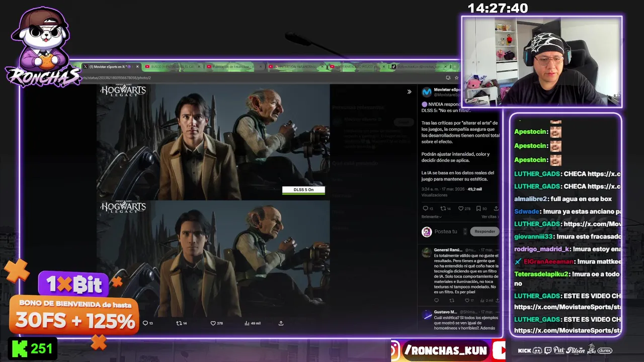View stats icon below the photo (49 mil)

[253, 323]
